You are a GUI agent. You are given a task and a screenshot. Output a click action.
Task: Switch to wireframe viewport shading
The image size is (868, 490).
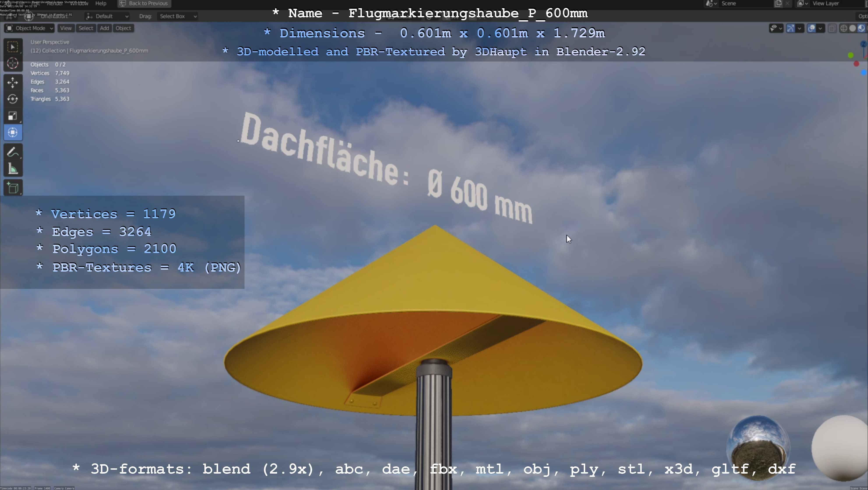844,28
